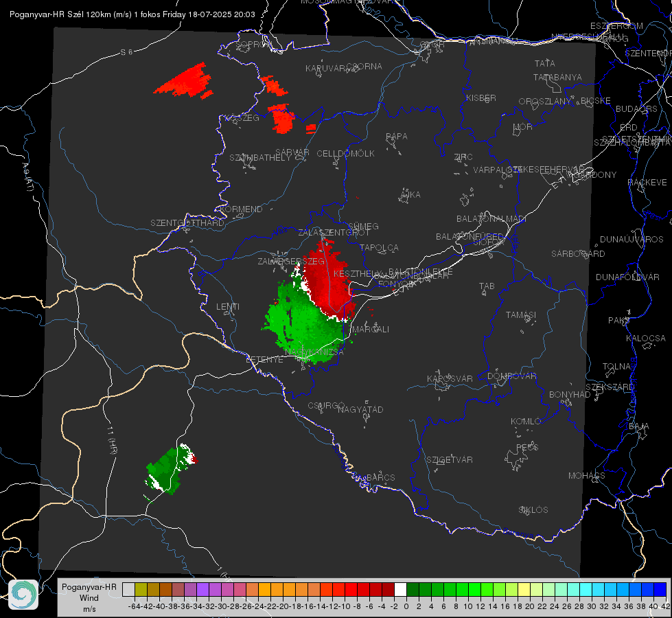Click the KALOCSA label
The image size is (672, 618).
(x=645, y=339)
